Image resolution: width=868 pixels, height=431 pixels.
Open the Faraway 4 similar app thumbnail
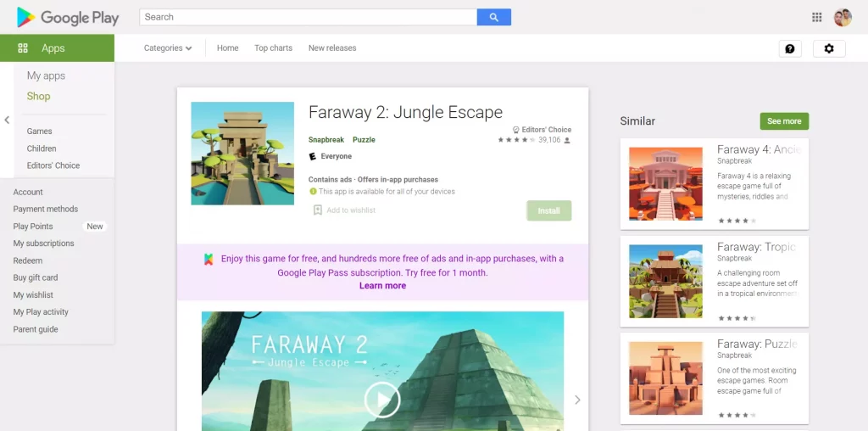coord(665,184)
